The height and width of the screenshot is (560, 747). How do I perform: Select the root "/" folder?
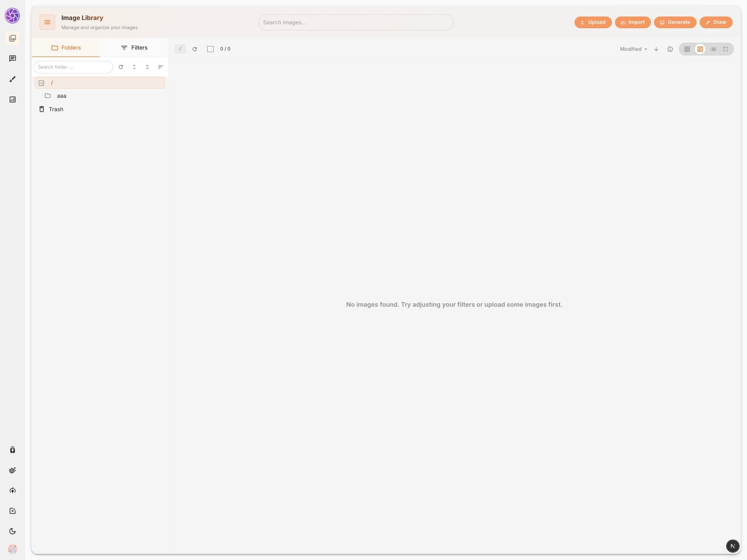[x=100, y=83]
